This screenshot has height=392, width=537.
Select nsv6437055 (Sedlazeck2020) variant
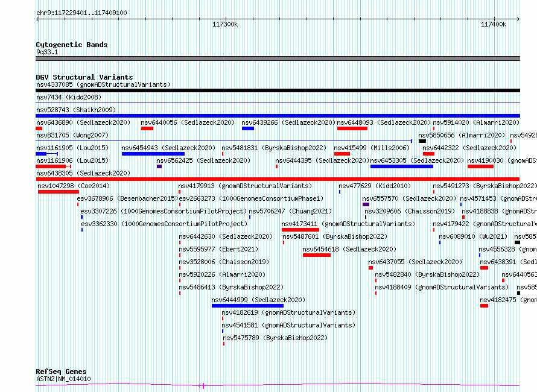tap(415, 262)
